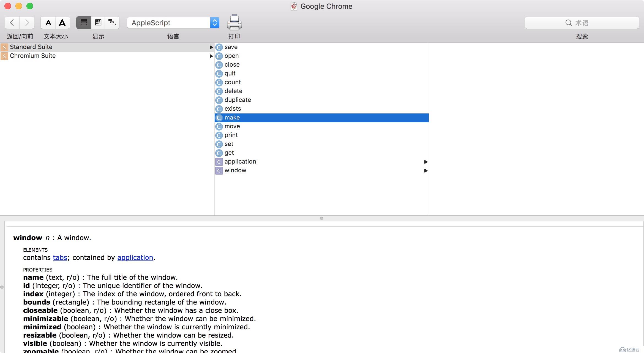The height and width of the screenshot is (353, 644).
Task: Expand the window element disclosure triangle
Action: pos(425,170)
